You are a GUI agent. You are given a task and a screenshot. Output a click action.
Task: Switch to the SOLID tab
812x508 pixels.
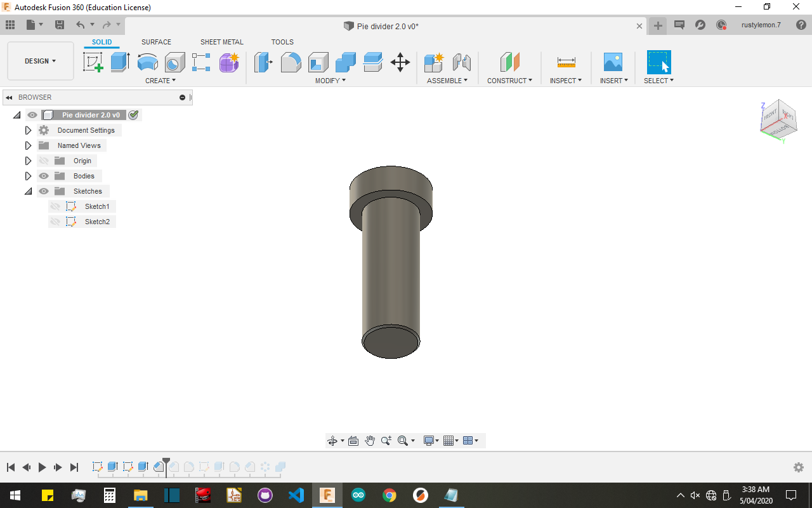click(101, 42)
